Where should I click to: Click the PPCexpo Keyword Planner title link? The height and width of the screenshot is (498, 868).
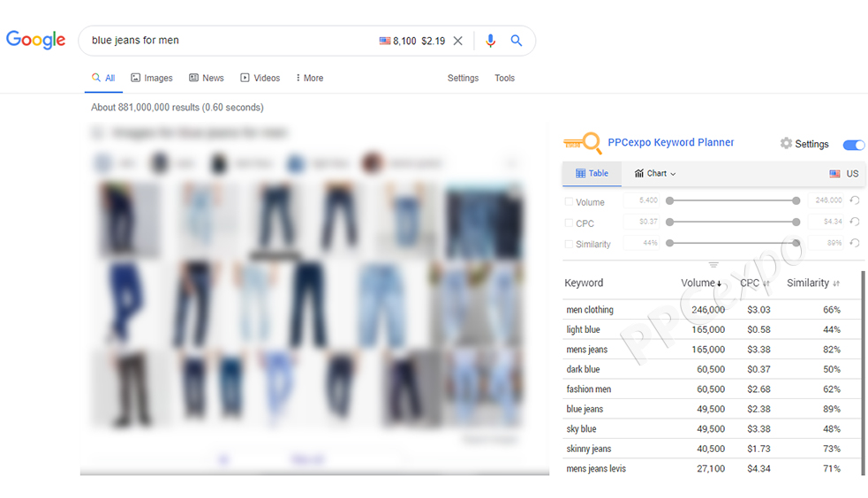pyautogui.click(x=670, y=142)
